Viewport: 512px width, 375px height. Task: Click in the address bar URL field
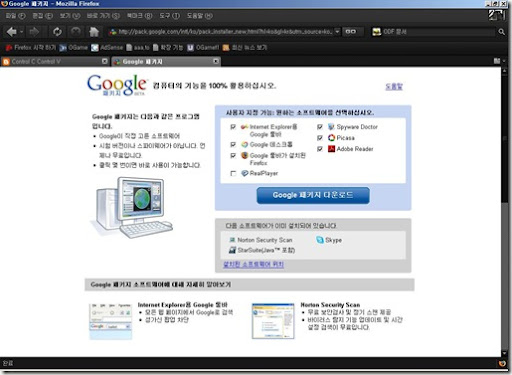coord(225,32)
